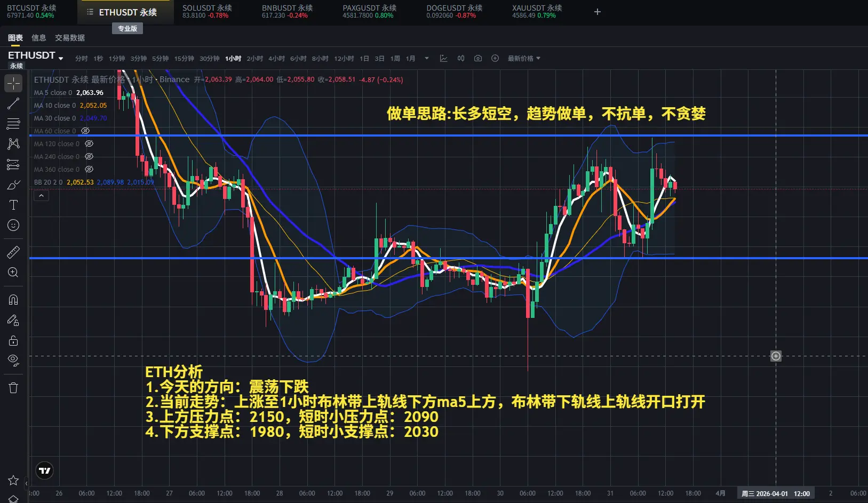This screenshot has height=503, width=868.
Task: Click the TradingView logo
Action: point(45,470)
